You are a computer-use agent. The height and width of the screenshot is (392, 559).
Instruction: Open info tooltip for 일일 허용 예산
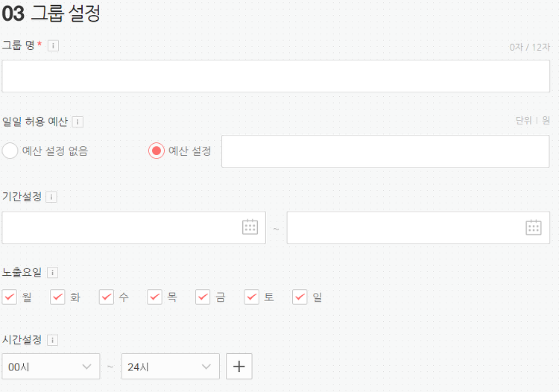78,122
